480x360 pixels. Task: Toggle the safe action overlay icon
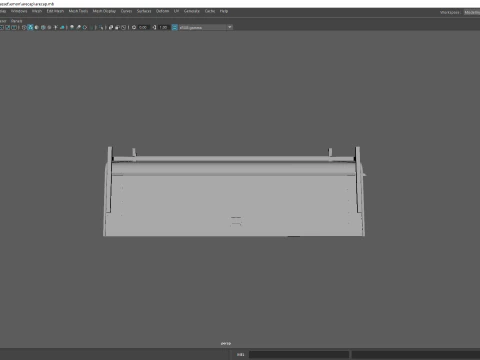(x=8, y=27)
